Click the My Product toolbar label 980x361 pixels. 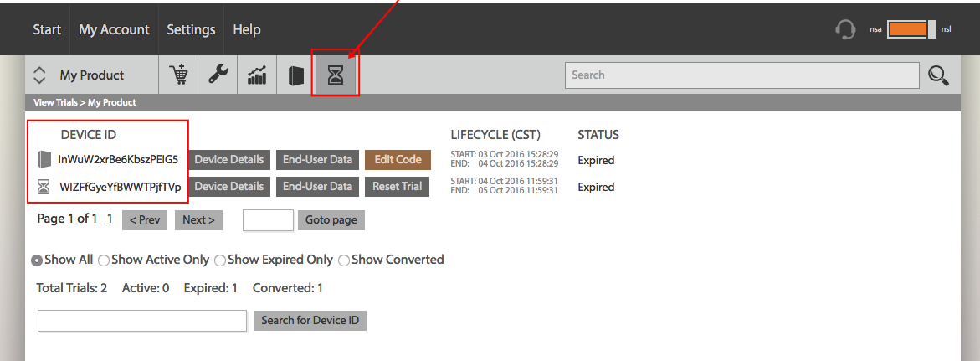point(92,75)
